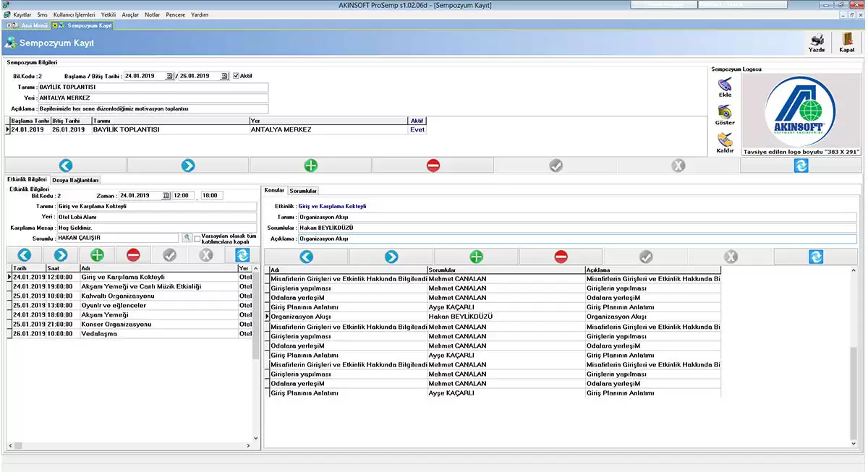Open the event Zaman date picker
The width and height of the screenshot is (868, 472).
click(x=166, y=195)
